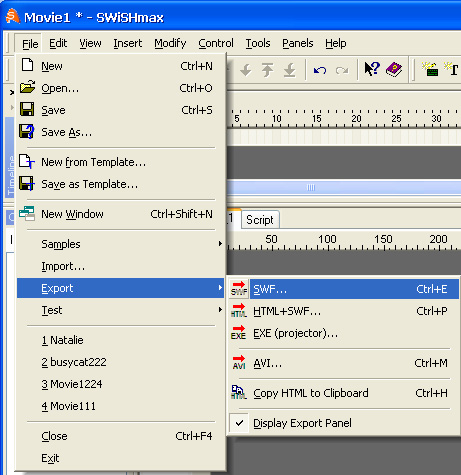Click the Insert Text T icon
The image size is (461, 475).
pyautogui.click(x=451, y=69)
